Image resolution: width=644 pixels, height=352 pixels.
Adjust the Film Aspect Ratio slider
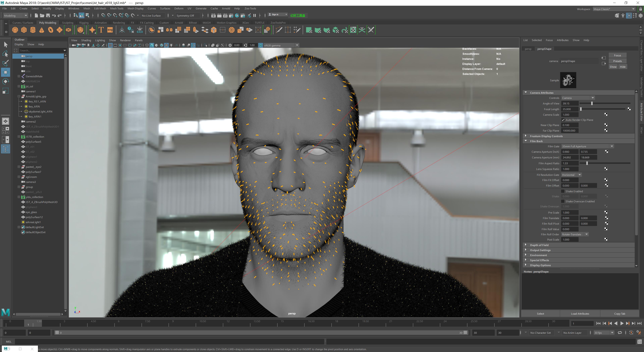click(605, 163)
